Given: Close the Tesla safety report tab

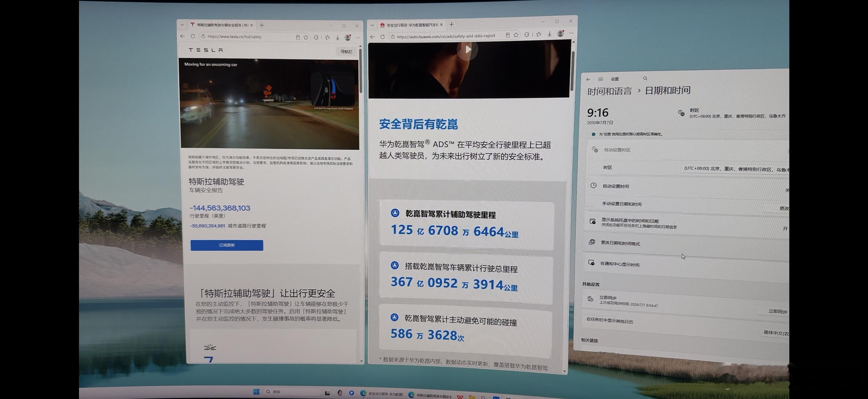Looking at the screenshot, I should [252, 25].
